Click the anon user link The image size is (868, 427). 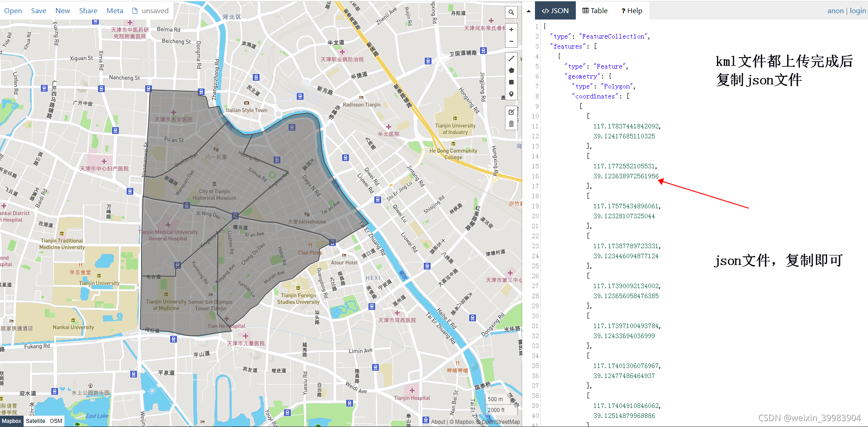coord(835,11)
